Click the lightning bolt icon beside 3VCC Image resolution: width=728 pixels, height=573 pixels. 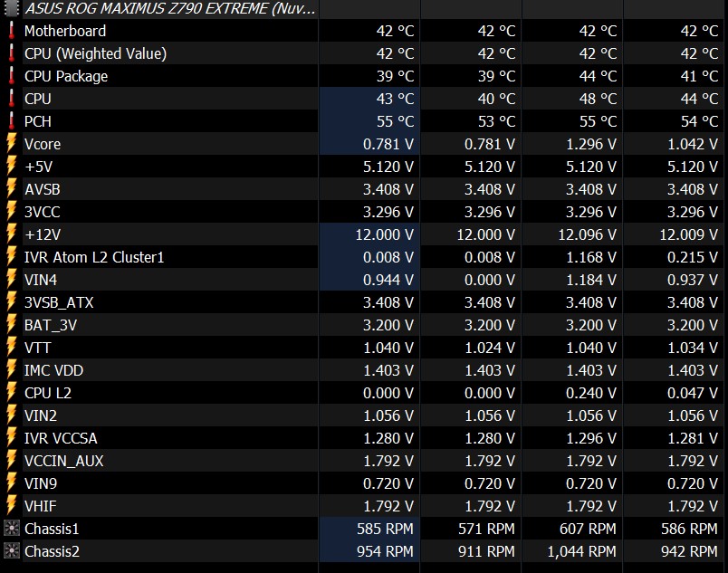coord(12,212)
